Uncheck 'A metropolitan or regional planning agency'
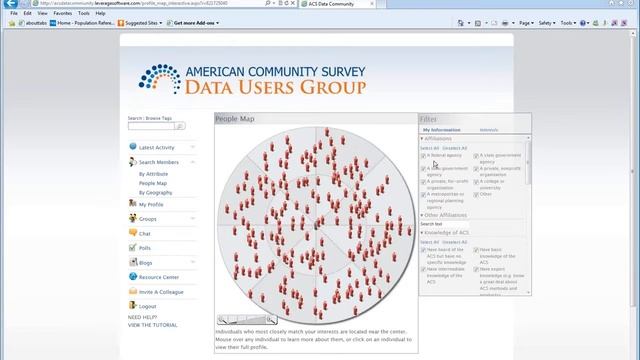 coord(423,195)
